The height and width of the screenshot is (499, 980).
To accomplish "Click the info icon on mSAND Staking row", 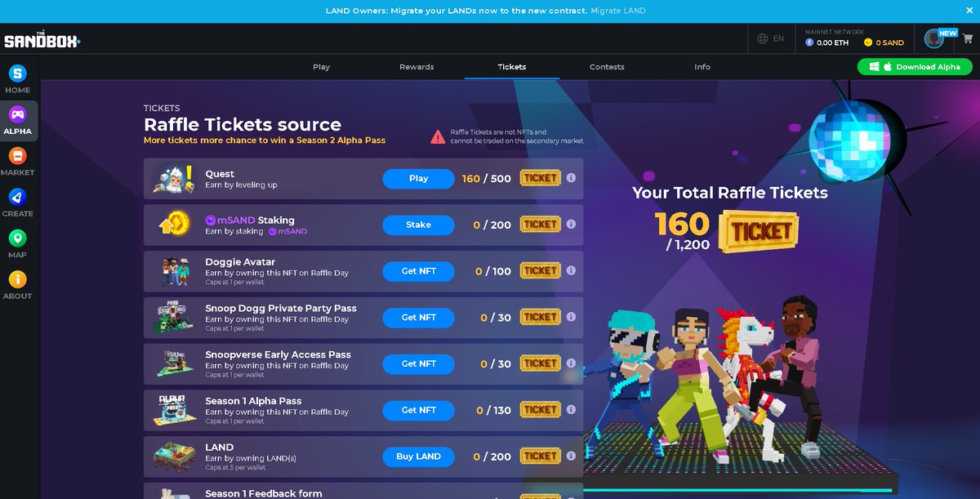I will point(571,225).
